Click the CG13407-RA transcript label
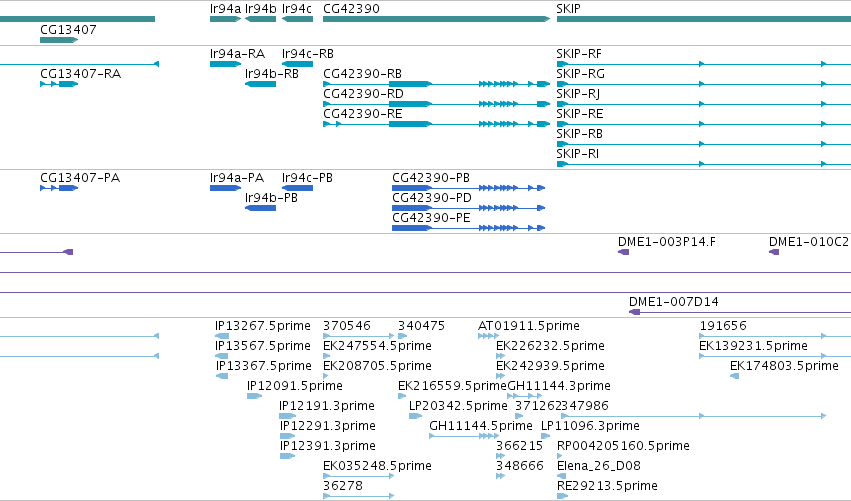 point(80,74)
